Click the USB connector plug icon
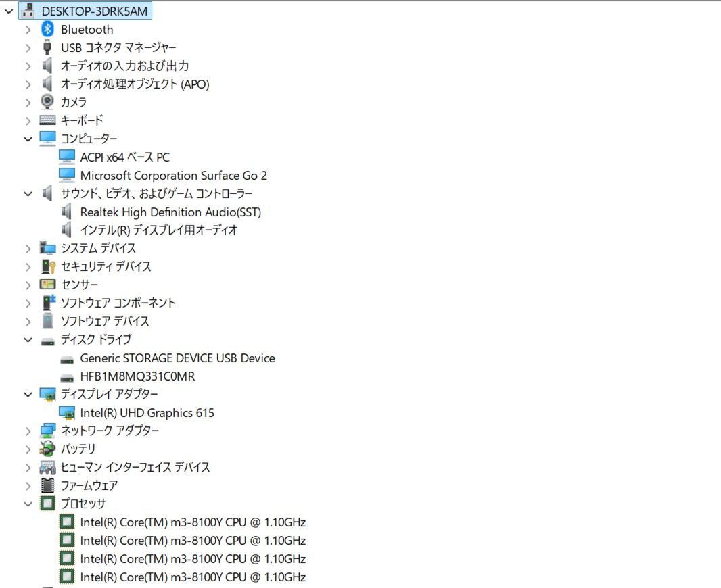721x588 pixels. [x=47, y=47]
